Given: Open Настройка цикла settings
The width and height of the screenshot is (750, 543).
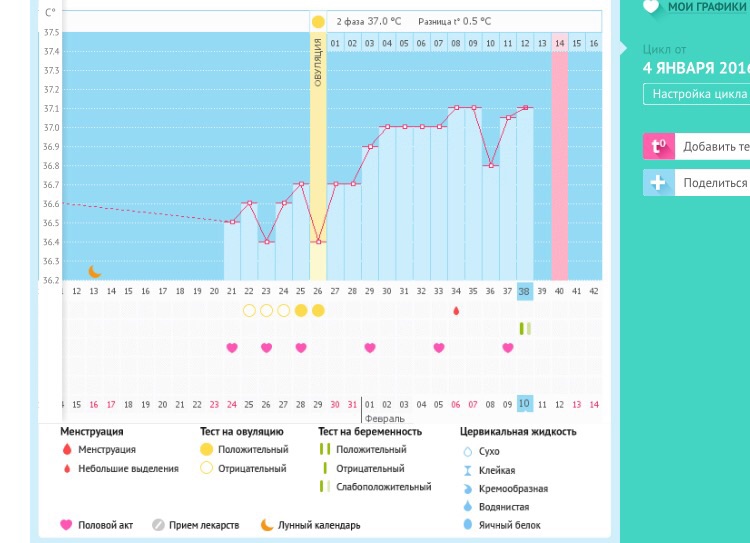Looking at the screenshot, I should 698,94.
